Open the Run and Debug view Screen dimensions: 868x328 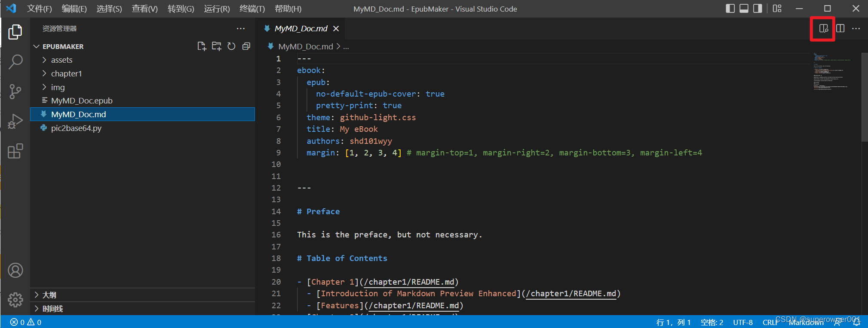point(15,121)
